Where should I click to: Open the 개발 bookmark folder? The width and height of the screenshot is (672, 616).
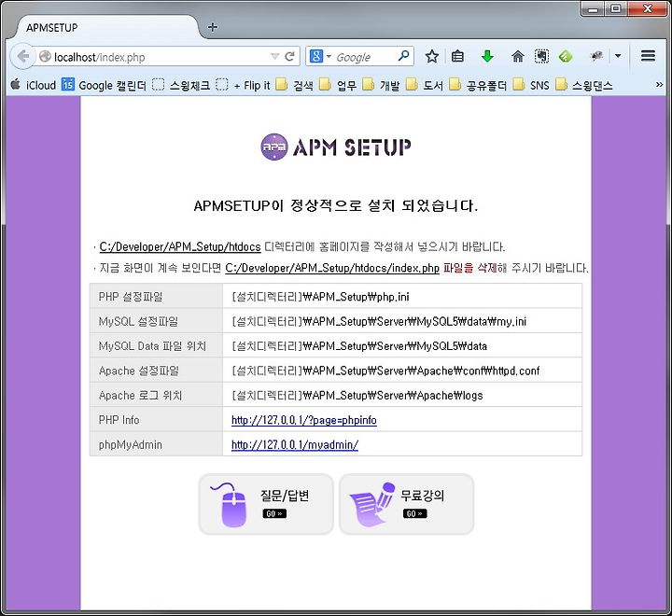coord(381,85)
